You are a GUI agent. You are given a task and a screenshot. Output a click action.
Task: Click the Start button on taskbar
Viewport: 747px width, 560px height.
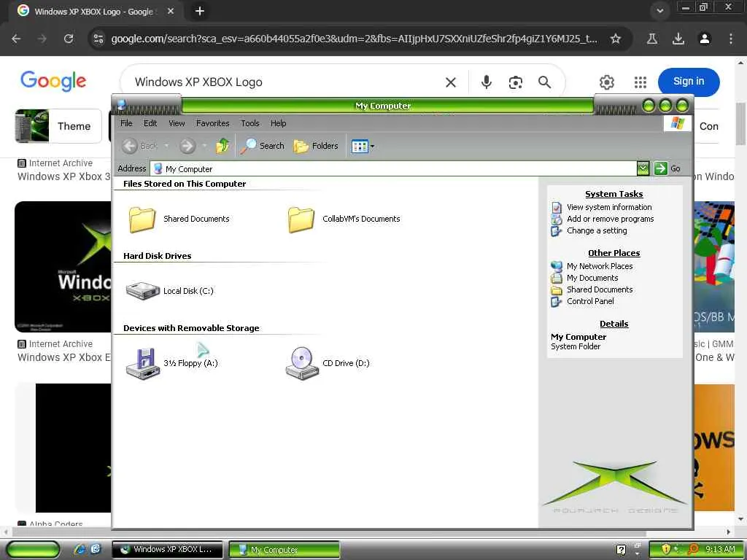(x=34, y=550)
